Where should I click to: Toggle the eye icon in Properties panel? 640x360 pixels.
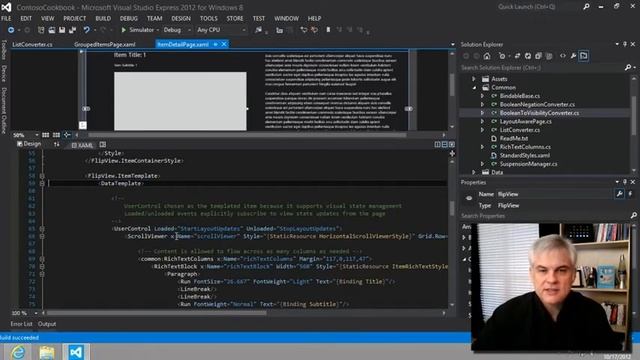click(469, 198)
